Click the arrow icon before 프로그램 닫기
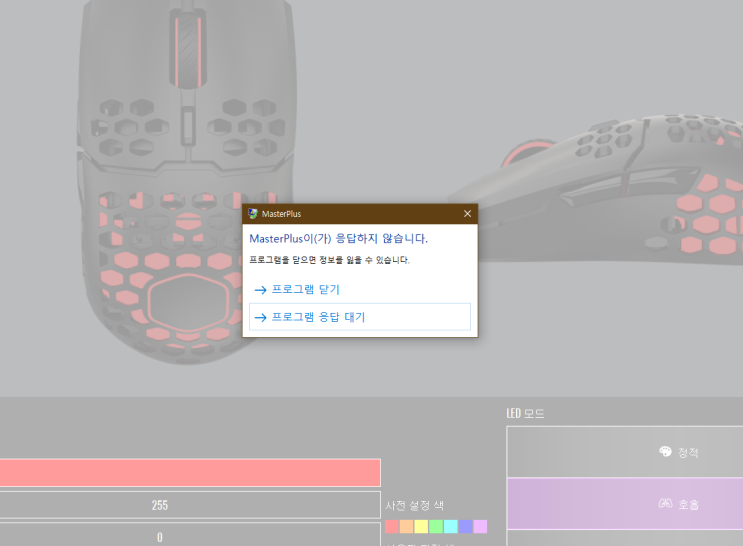 pyautogui.click(x=260, y=290)
